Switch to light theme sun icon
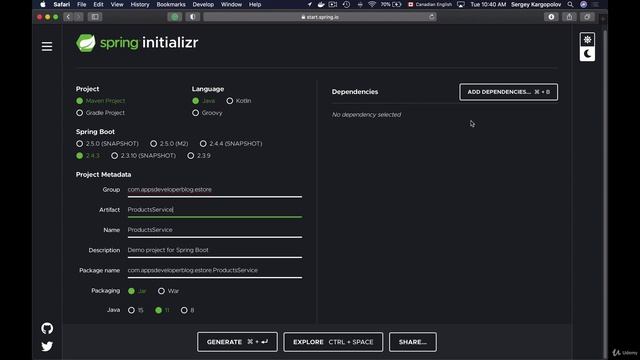Image resolution: width=640 pixels, height=360 pixels. coord(587,40)
